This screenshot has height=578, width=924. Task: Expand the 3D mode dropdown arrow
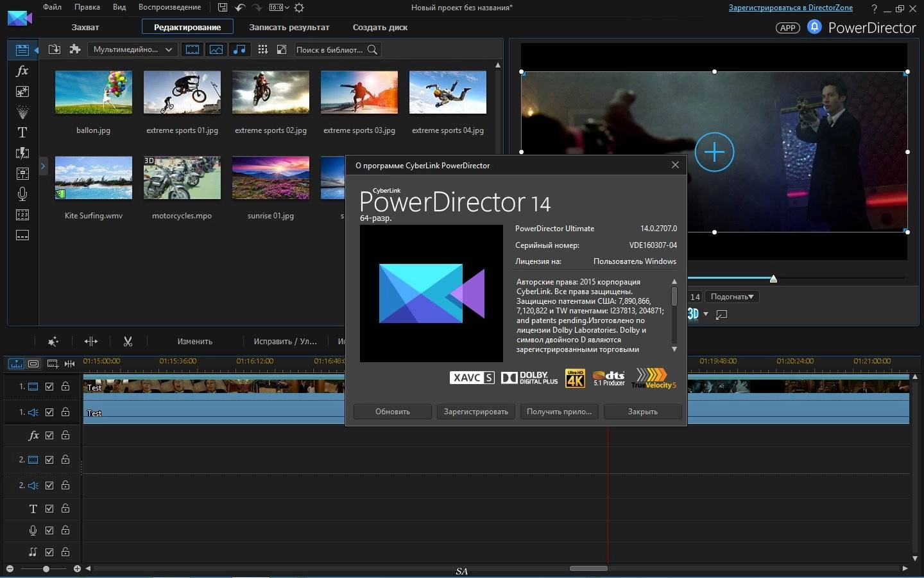(706, 314)
